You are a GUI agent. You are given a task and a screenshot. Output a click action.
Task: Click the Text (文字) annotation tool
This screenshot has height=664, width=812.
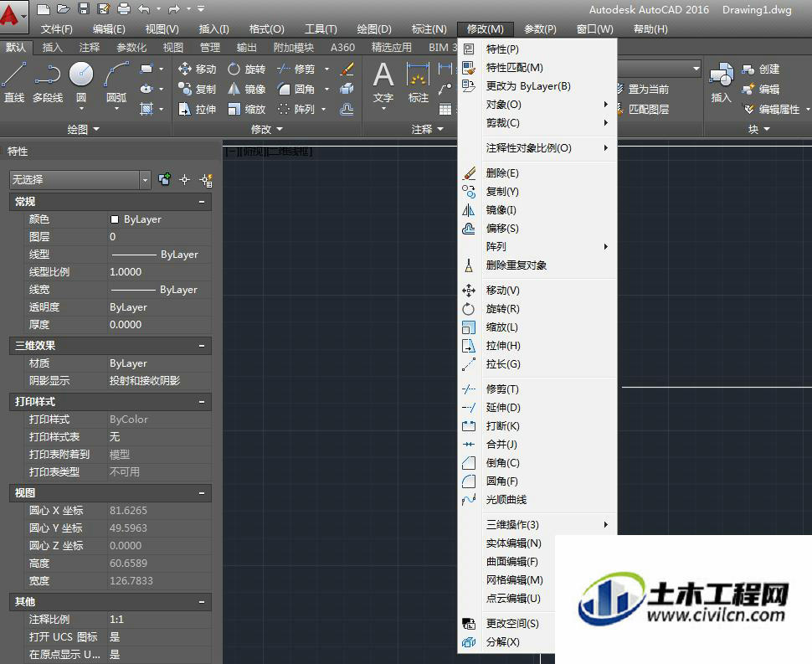coord(383,83)
